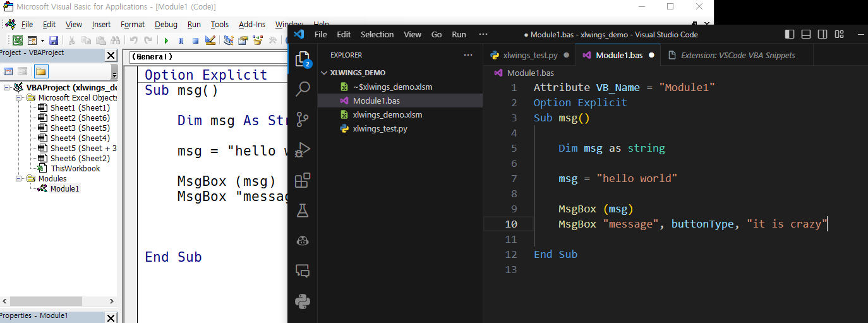Screen dimensions: 868x323
Task: Select the Module1.bas editor tab
Action: (618, 55)
